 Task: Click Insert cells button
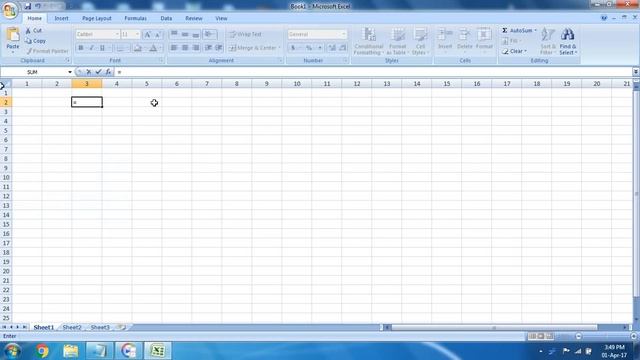point(445,40)
